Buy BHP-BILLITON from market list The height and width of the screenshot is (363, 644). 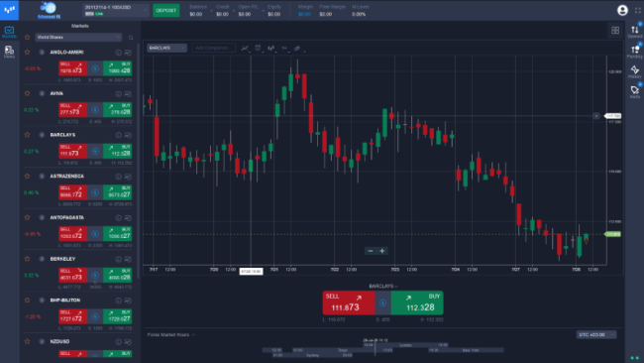(118, 316)
